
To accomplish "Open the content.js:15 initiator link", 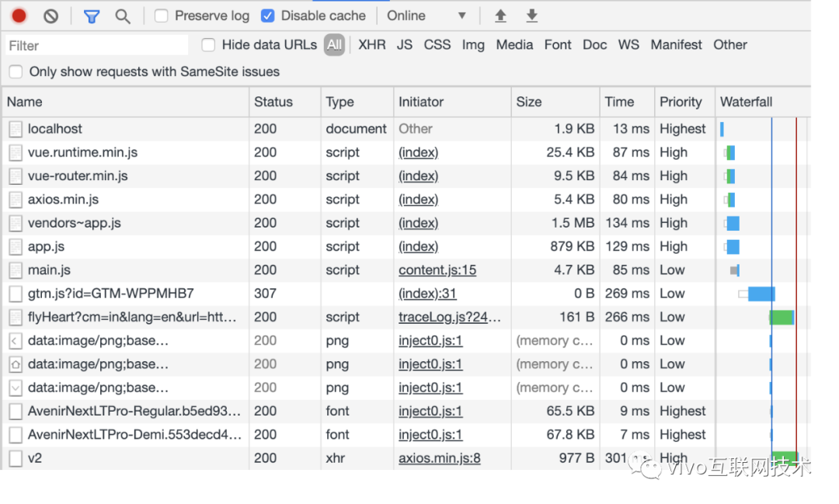I will [x=437, y=270].
